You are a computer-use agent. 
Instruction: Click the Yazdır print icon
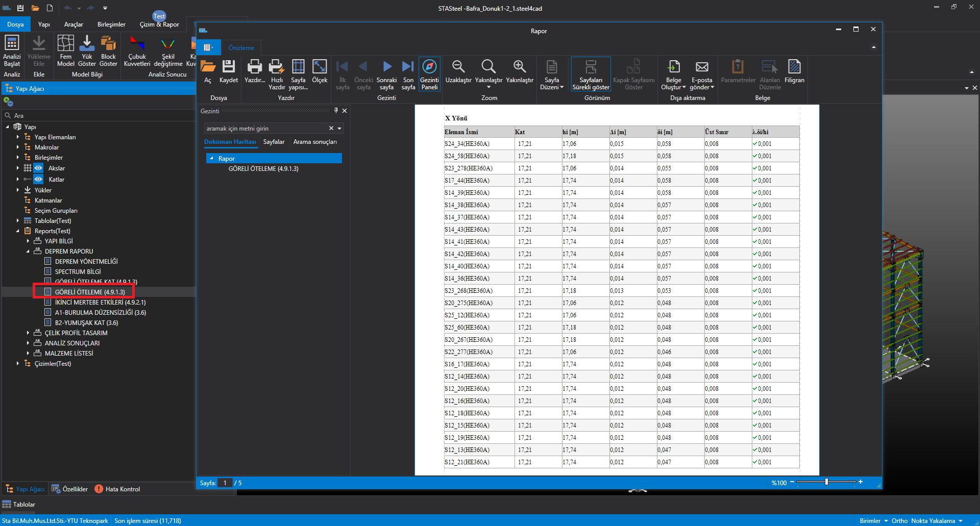(x=254, y=67)
